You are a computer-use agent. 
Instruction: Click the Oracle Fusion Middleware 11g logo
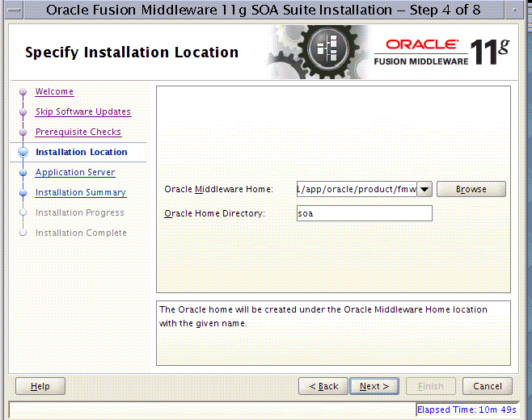(x=441, y=52)
